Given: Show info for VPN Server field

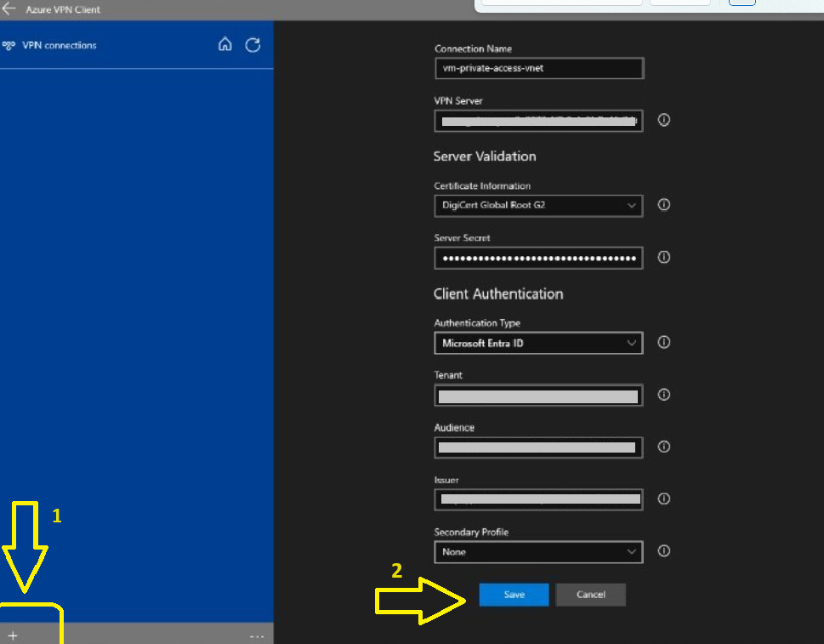Looking at the screenshot, I should coord(664,121).
